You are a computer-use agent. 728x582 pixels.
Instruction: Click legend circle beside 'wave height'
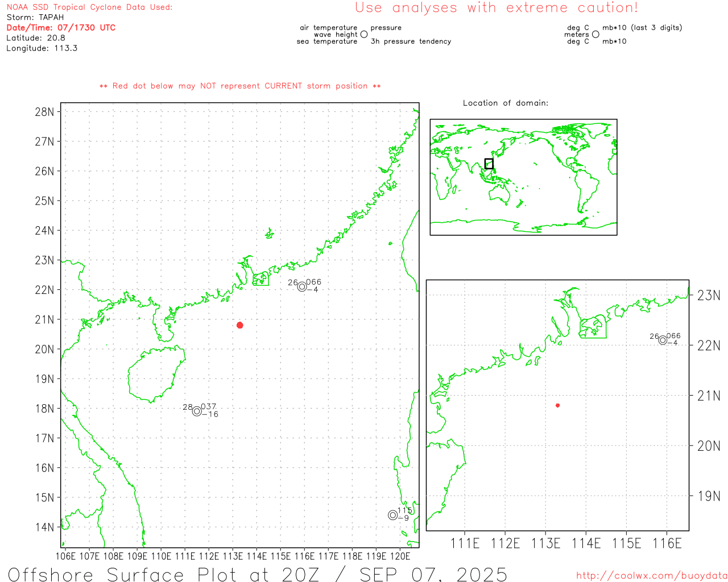(x=364, y=34)
